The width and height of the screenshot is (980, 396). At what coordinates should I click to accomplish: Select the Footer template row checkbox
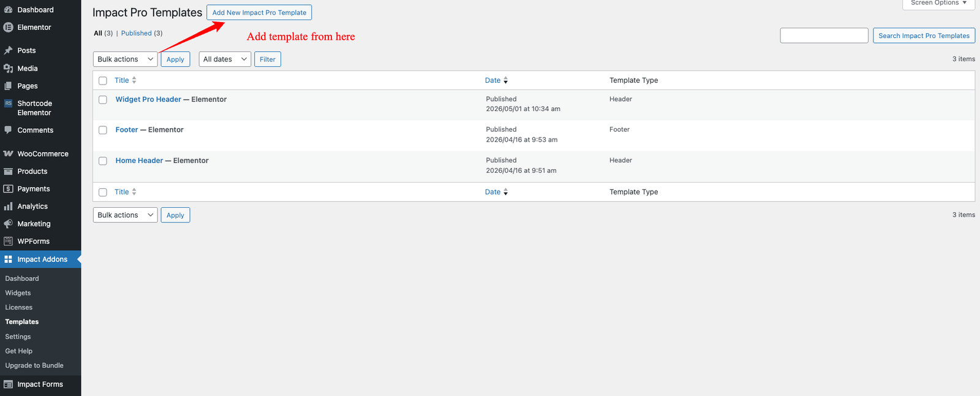pyautogui.click(x=103, y=130)
